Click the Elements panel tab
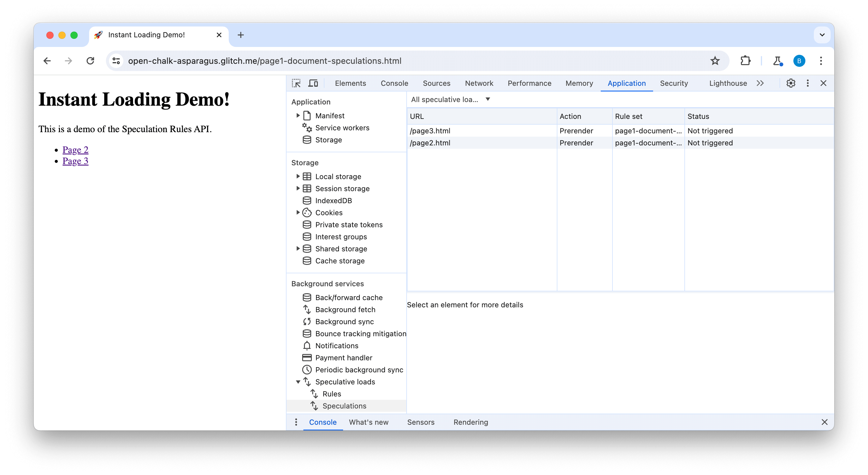 (x=350, y=82)
